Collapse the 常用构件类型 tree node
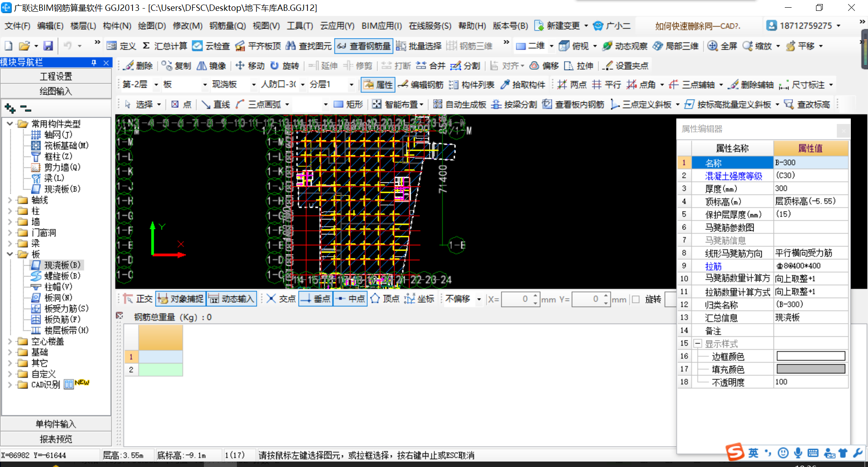 click(10, 124)
